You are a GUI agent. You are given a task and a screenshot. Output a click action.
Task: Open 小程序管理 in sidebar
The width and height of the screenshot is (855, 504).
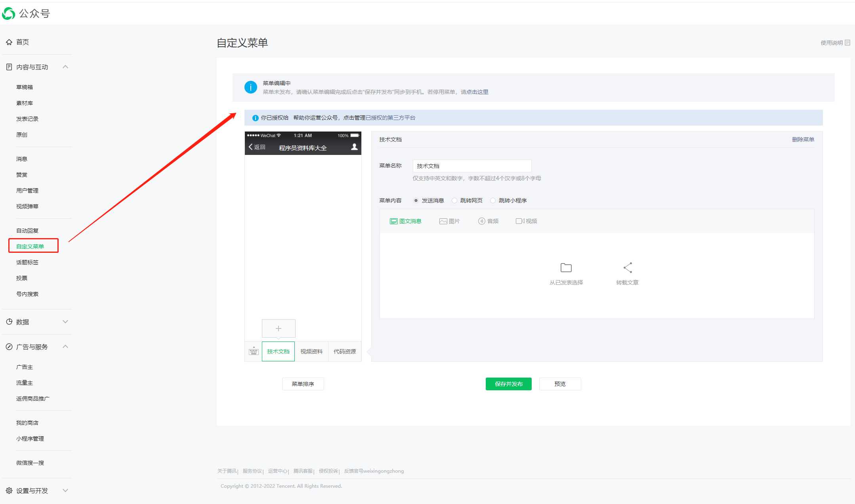(x=30, y=439)
